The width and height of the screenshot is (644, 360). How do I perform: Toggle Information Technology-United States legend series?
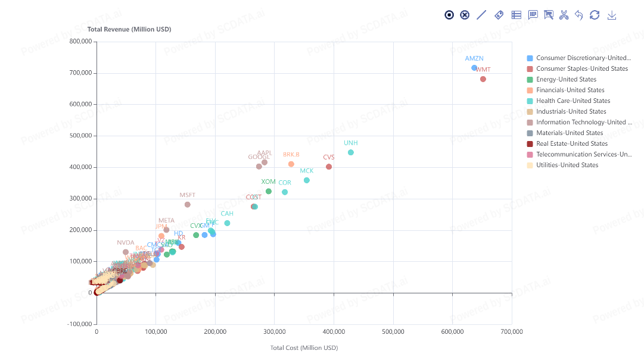click(x=580, y=122)
